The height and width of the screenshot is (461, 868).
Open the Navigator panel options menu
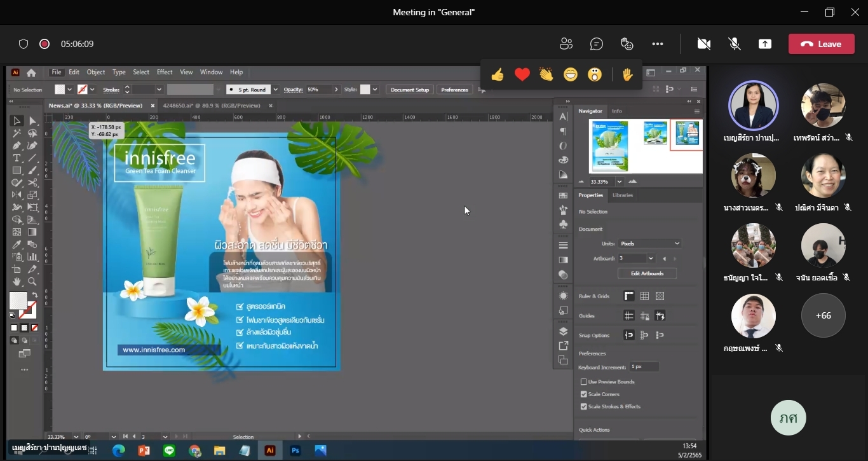[696, 111]
